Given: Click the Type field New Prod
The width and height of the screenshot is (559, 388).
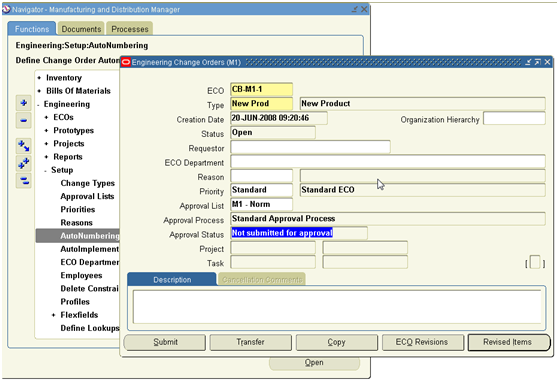Looking at the screenshot, I should coord(261,103).
